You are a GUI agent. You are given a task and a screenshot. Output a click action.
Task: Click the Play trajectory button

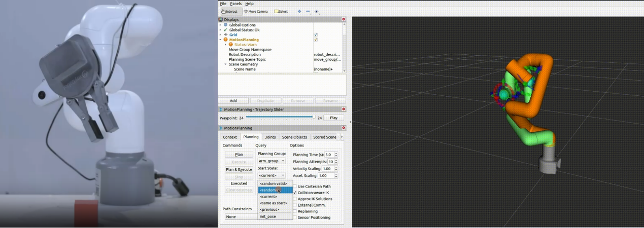(333, 118)
